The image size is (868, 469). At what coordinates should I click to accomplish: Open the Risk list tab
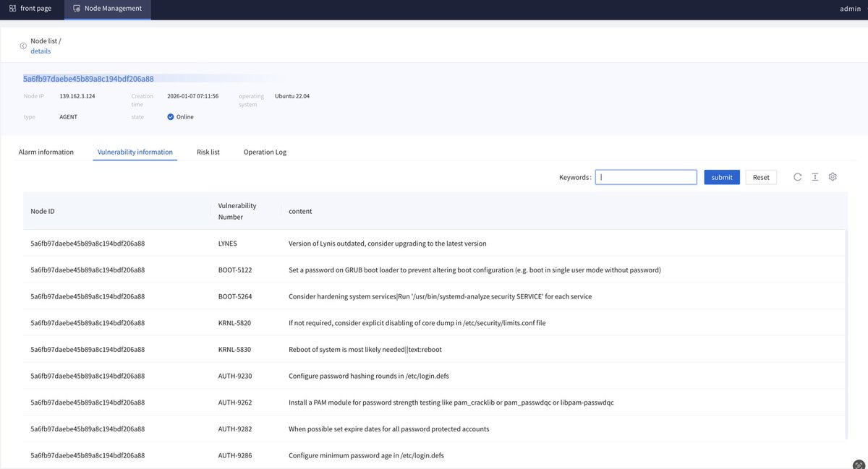pyautogui.click(x=209, y=151)
